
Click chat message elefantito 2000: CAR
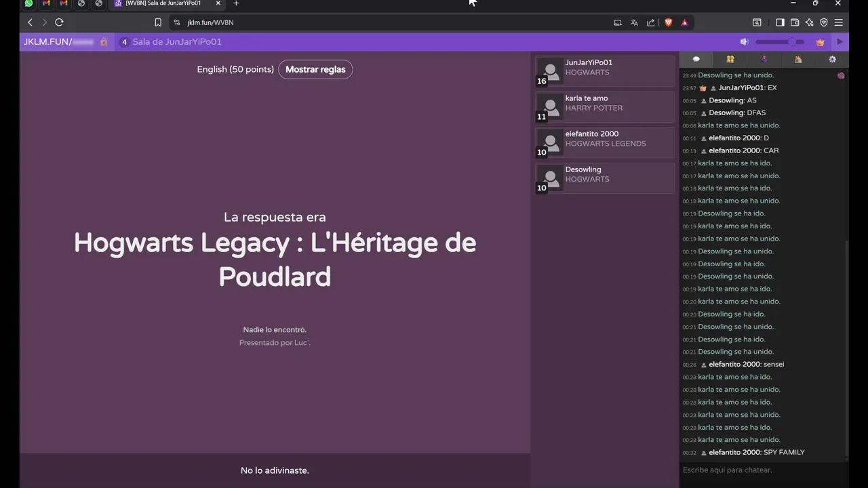point(744,150)
